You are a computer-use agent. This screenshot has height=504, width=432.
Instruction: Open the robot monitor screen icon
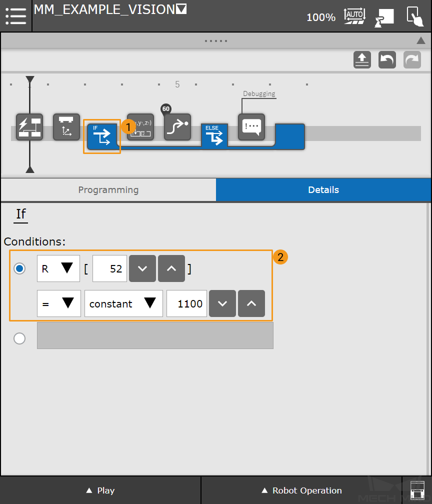pos(384,17)
